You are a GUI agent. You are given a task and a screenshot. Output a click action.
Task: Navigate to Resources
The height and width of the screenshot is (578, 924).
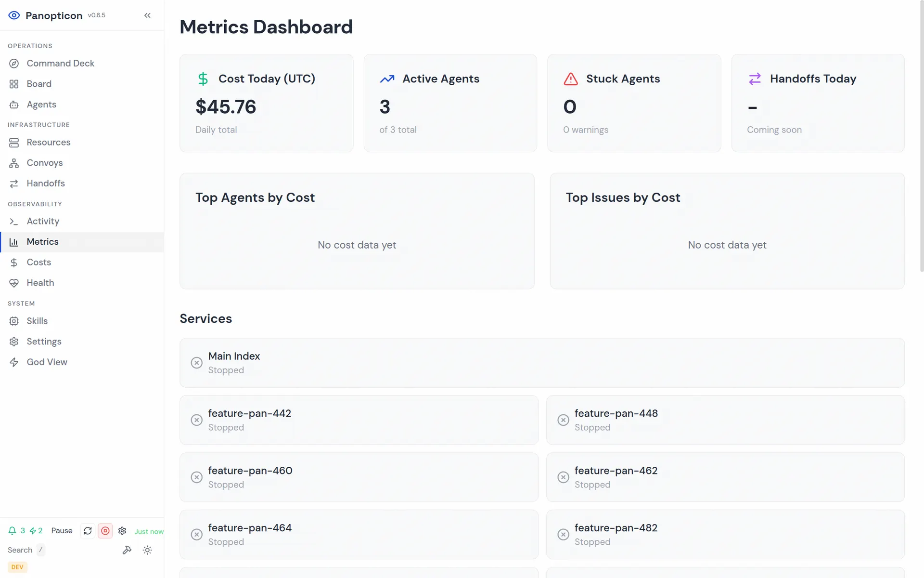coord(82,142)
